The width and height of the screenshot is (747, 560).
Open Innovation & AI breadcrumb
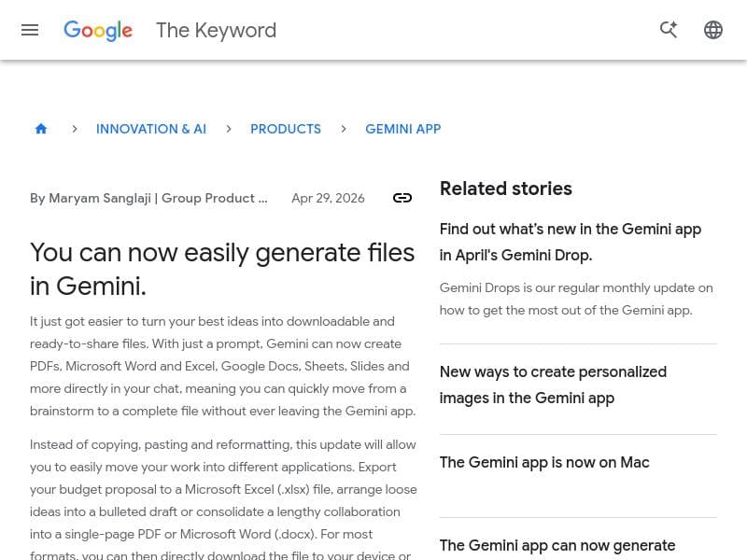(x=151, y=129)
